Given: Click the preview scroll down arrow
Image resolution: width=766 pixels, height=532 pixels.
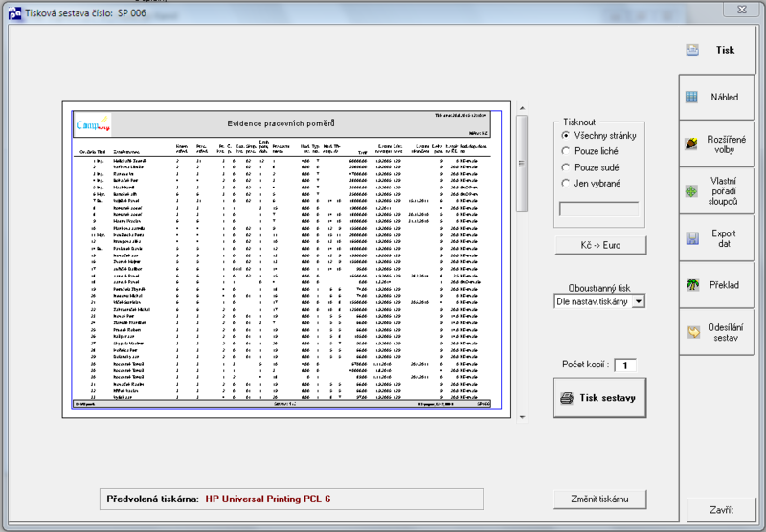Looking at the screenshot, I should pos(522,417).
